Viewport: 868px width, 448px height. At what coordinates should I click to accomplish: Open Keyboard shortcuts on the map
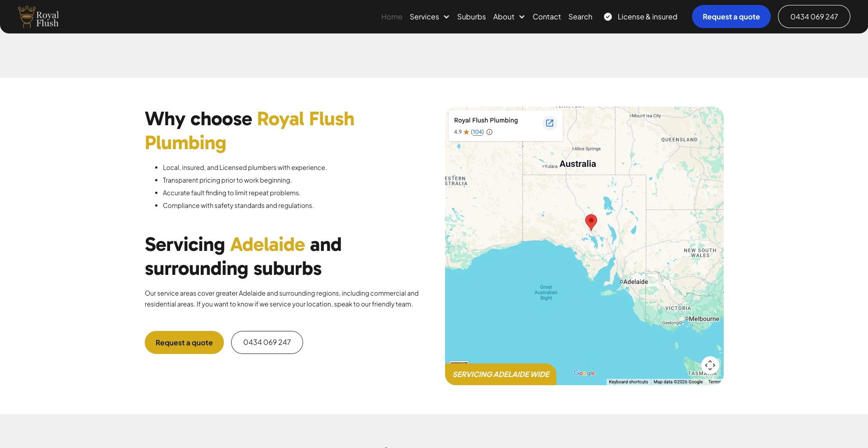pos(628,382)
